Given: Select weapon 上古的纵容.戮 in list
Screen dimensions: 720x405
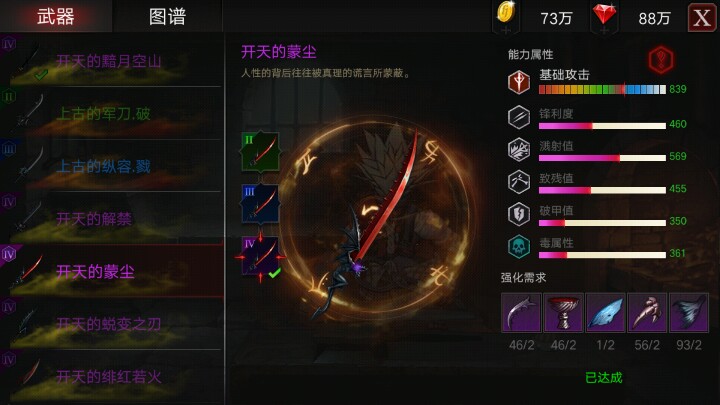Looking at the screenshot, I should click(111, 166).
